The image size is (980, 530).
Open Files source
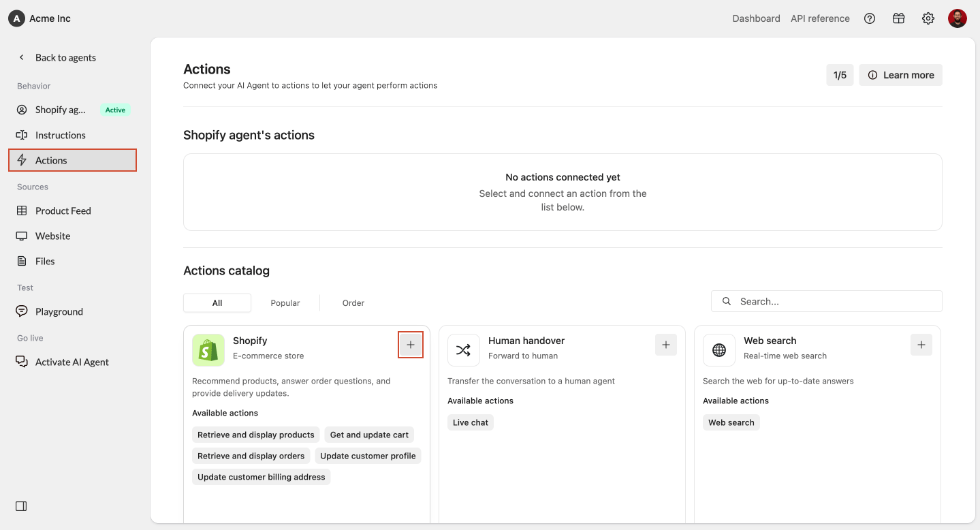pyautogui.click(x=72, y=261)
